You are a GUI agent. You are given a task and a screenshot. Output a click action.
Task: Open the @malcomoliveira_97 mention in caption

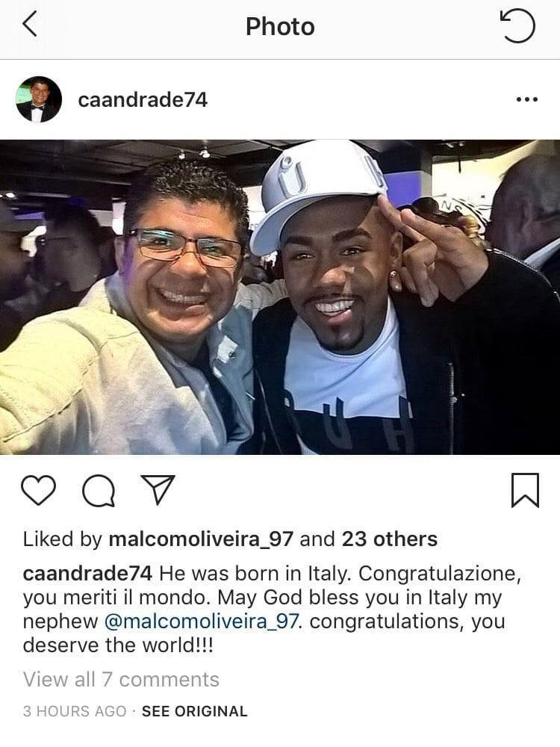200,622
